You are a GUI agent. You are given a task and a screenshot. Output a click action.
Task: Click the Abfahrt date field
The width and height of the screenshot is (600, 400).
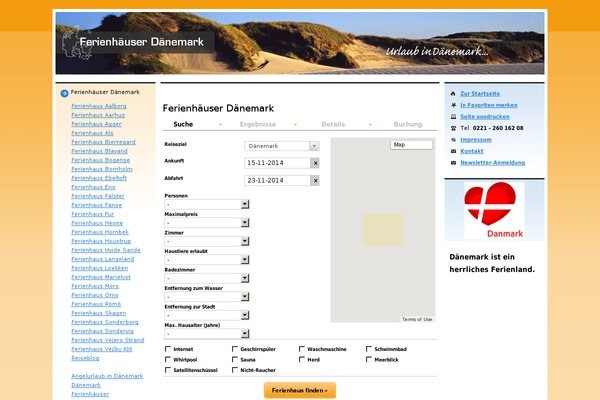[x=277, y=181]
